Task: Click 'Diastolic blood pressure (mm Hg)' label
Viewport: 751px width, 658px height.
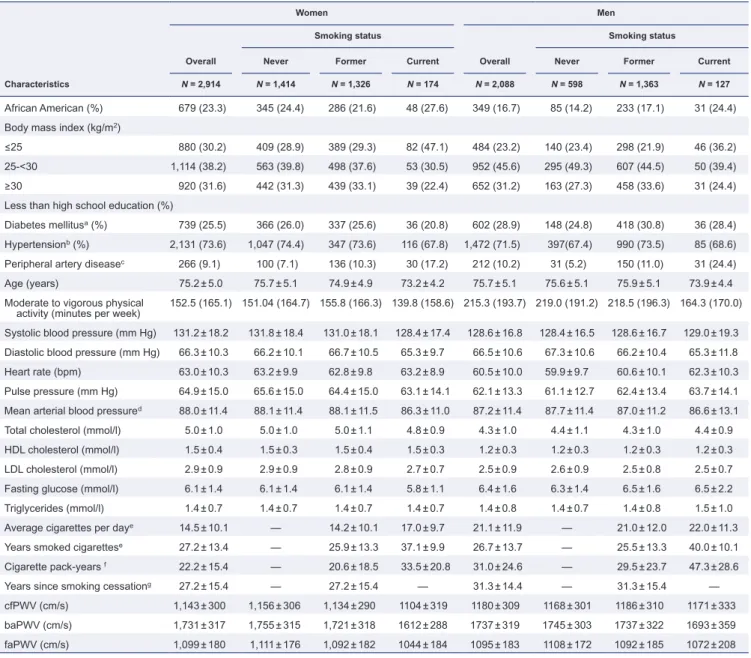Action: click(82, 352)
